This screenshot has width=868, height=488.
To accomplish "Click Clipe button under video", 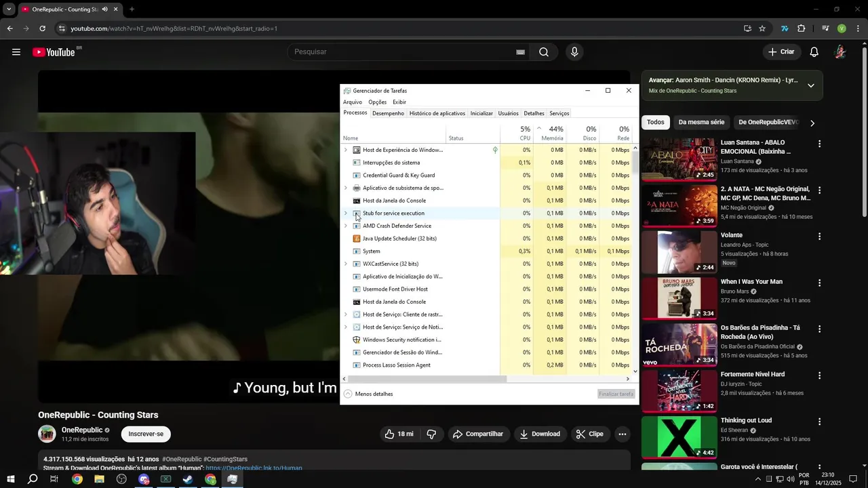I will pos(589,434).
